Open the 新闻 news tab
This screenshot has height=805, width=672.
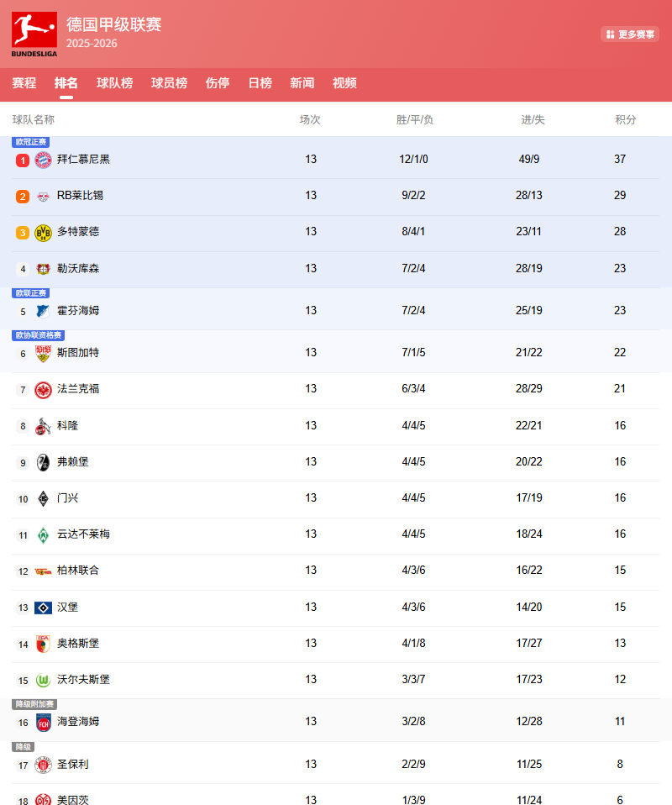point(302,83)
